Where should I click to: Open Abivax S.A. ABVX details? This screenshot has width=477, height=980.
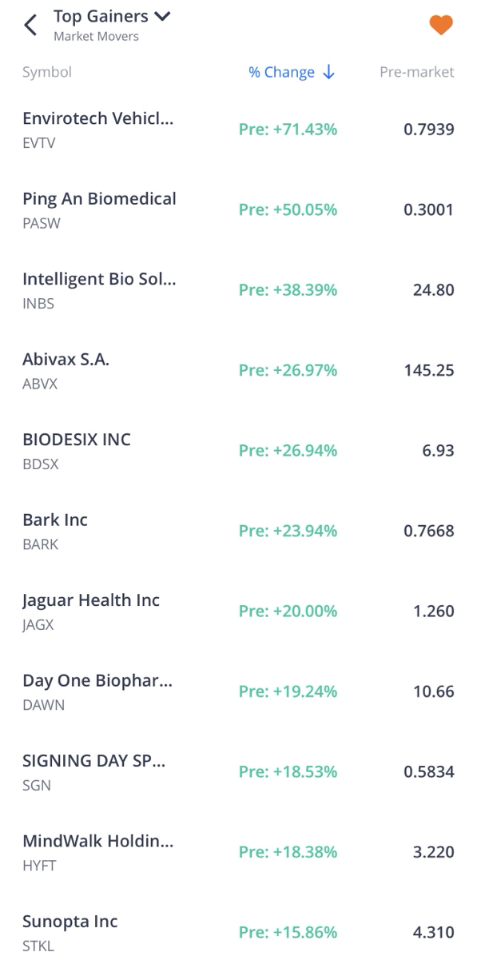pos(238,370)
